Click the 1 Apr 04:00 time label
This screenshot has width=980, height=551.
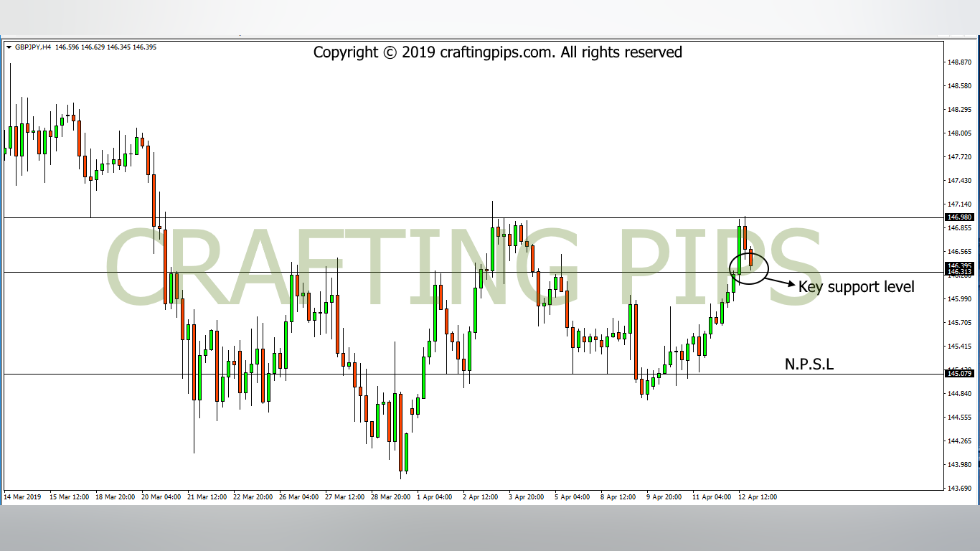(x=434, y=497)
